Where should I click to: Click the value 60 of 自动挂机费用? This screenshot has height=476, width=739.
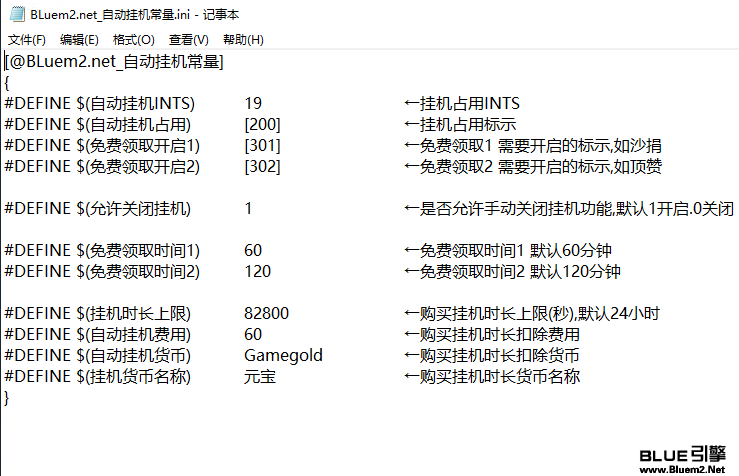tap(253, 335)
